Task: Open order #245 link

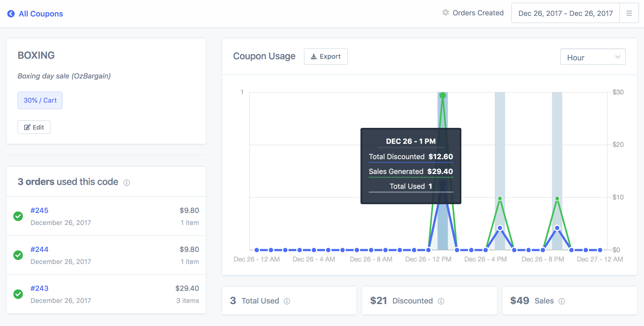Action: coord(39,210)
